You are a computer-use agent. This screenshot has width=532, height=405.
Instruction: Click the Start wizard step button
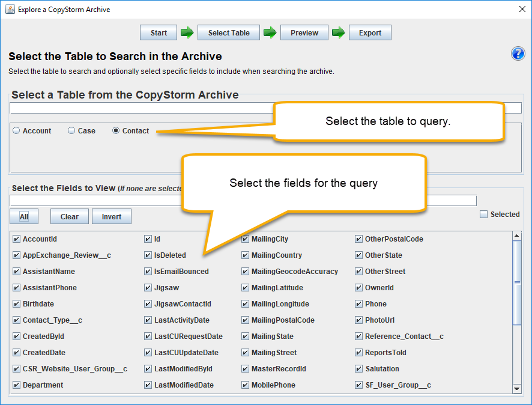[159, 32]
